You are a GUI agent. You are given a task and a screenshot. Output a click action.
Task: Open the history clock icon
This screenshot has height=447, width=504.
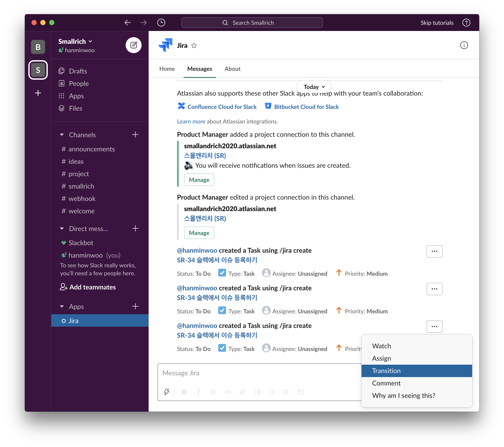click(x=161, y=23)
